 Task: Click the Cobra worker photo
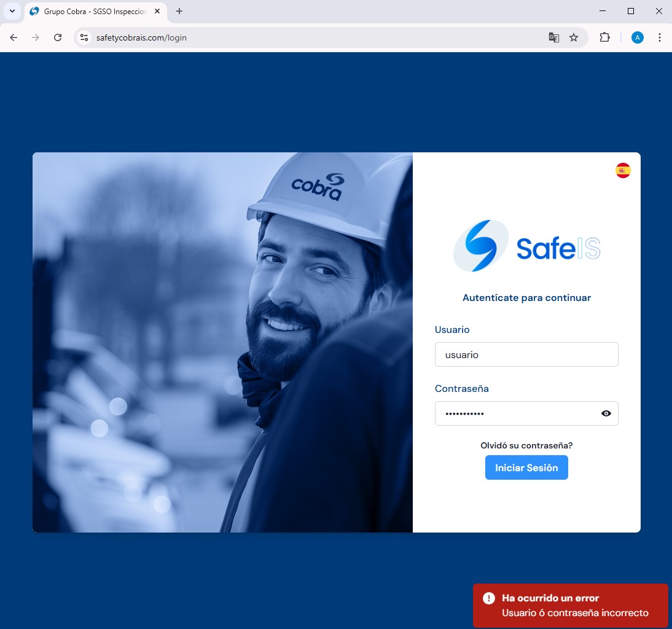point(222,342)
